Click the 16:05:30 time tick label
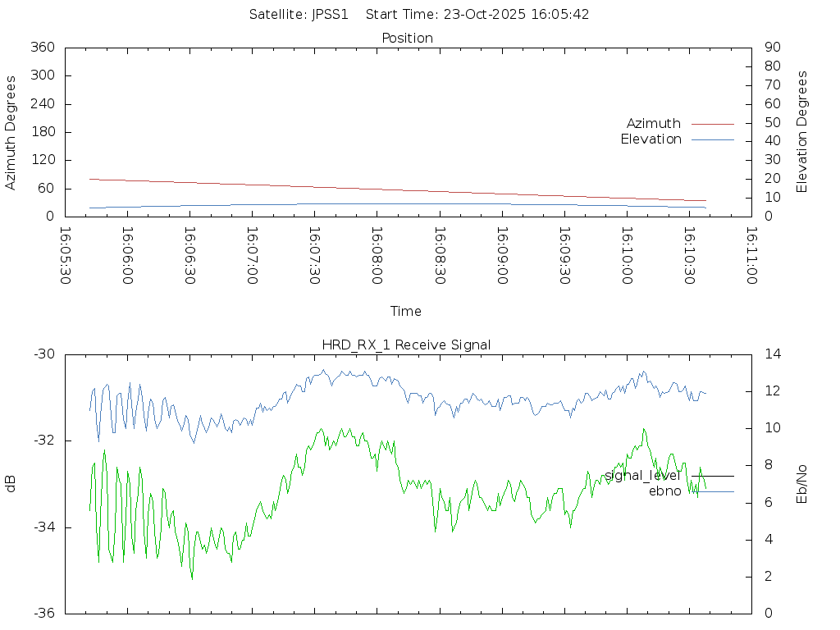 tap(65, 256)
